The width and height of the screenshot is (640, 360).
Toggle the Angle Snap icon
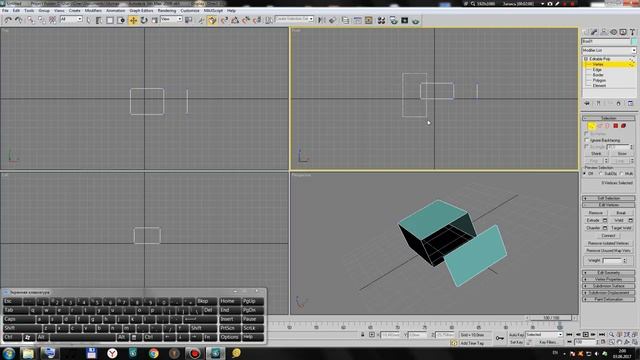pyautogui.click(x=235, y=20)
